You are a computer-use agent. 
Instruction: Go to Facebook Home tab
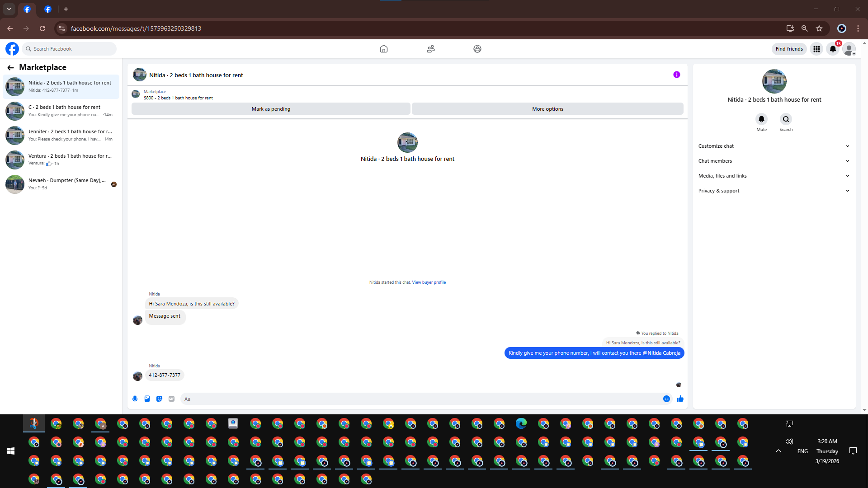coord(383,49)
